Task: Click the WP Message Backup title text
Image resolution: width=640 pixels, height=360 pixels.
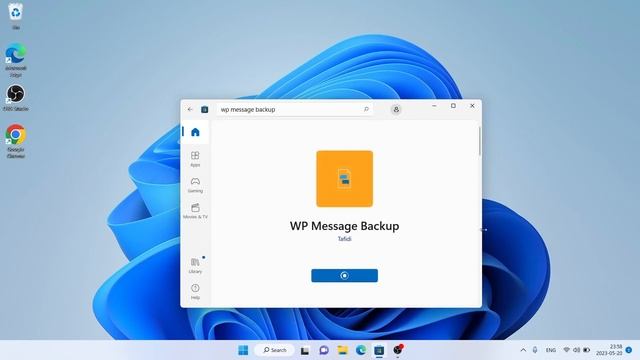Action: [x=344, y=226]
